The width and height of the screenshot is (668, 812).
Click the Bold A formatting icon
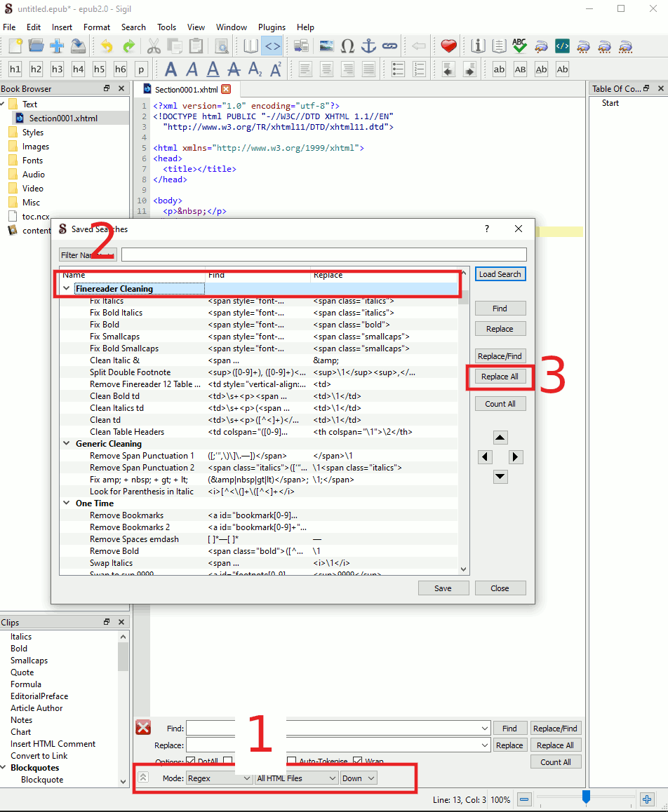point(171,69)
